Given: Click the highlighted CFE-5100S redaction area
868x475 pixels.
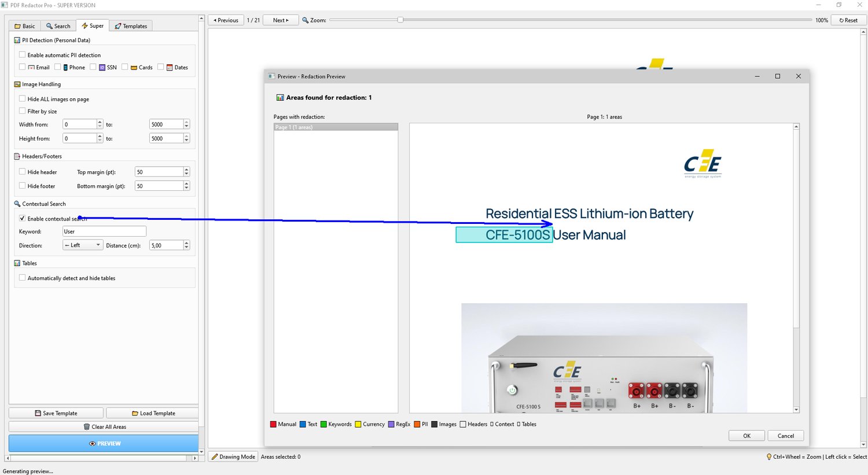Looking at the screenshot, I should (504, 235).
